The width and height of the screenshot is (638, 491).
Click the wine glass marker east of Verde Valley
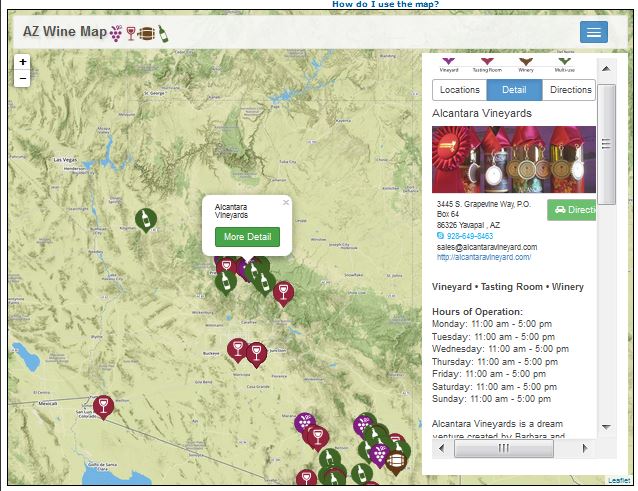(x=283, y=294)
